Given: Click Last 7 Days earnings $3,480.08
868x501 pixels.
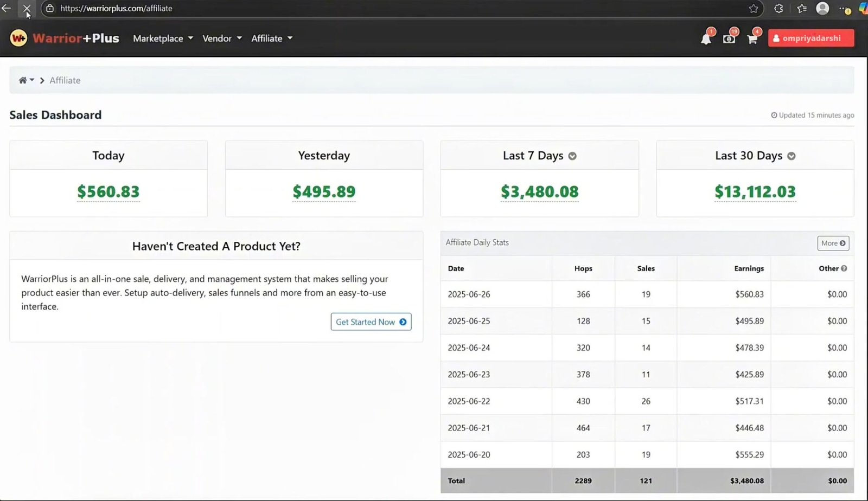Looking at the screenshot, I should 540,191.
